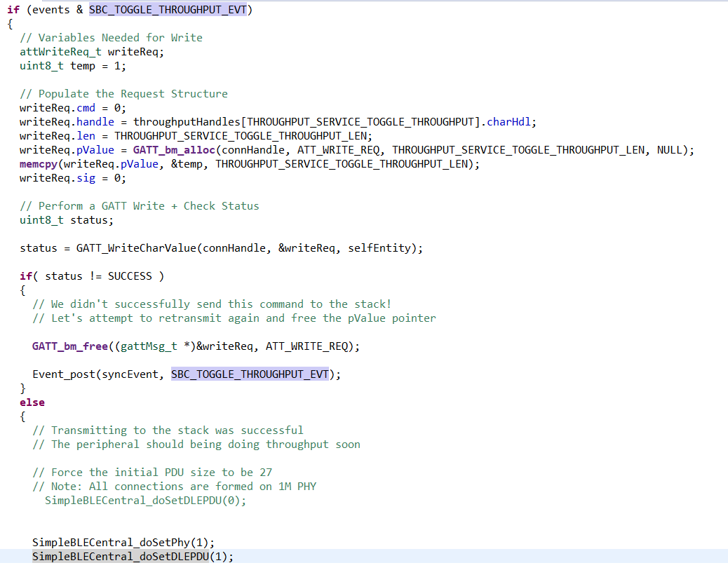This screenshot has height=570, width=728.
Task: Place cursor on "uint8_t temp = 1;"
Action: 73,66
